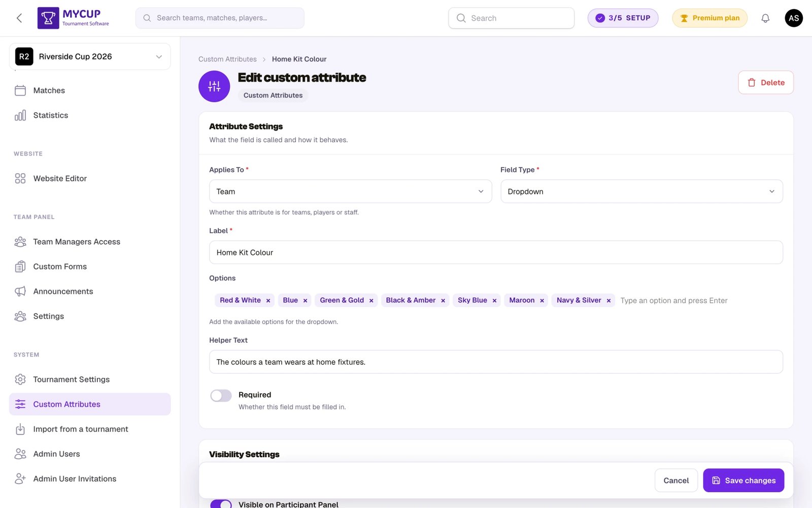The height and width of the screenshot is (508, 812).
Task: Toggle Visible on Participant Panel switch
Action: pos(221,504)
